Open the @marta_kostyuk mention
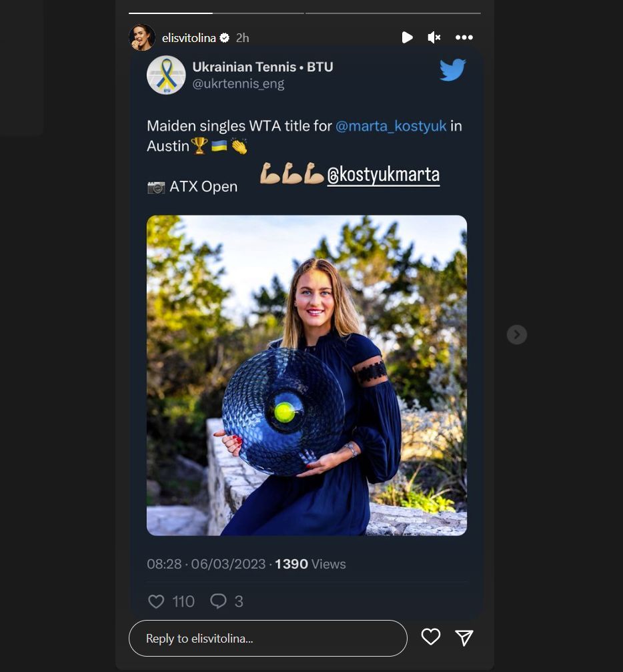The height and width of the screenshot is (672, 623). [391, 125]
